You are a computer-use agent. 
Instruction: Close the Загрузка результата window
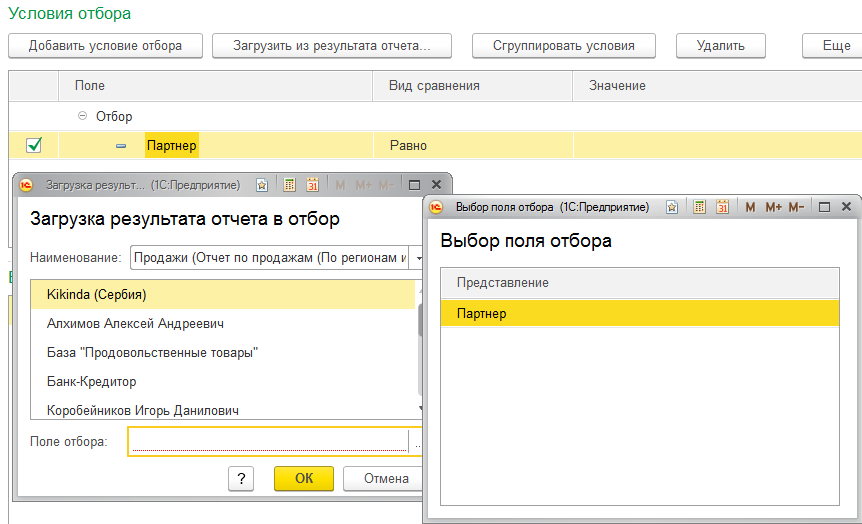436,185
